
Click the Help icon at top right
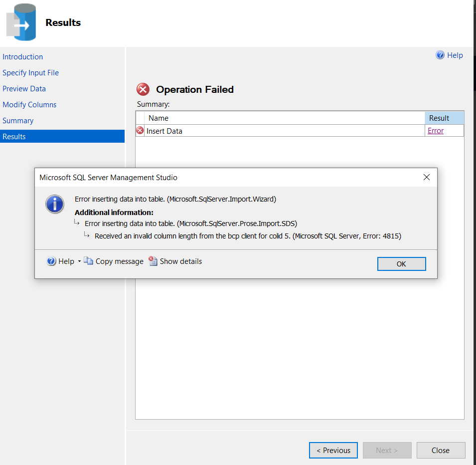440,55
